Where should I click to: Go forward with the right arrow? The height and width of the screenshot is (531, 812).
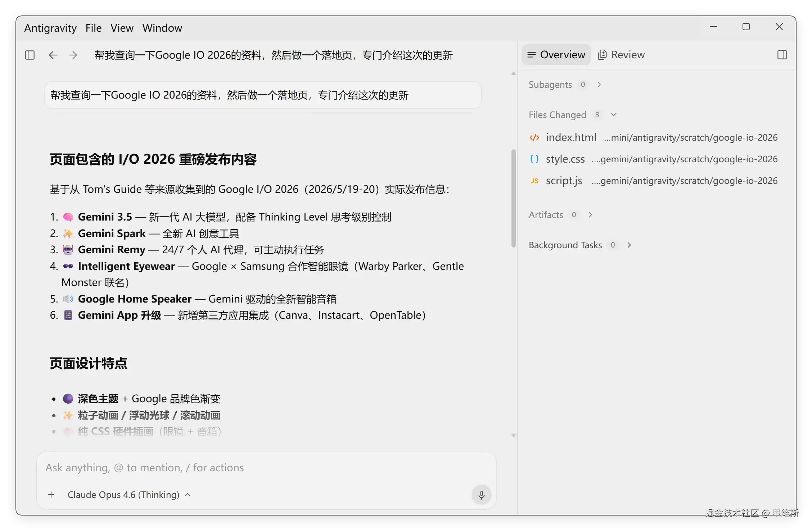tap(73, 55)
